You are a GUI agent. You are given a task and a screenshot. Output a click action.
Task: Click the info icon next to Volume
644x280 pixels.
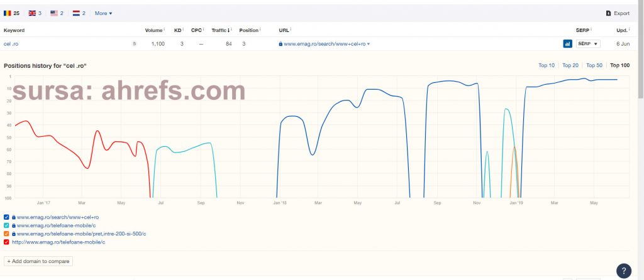coord(164,30)
